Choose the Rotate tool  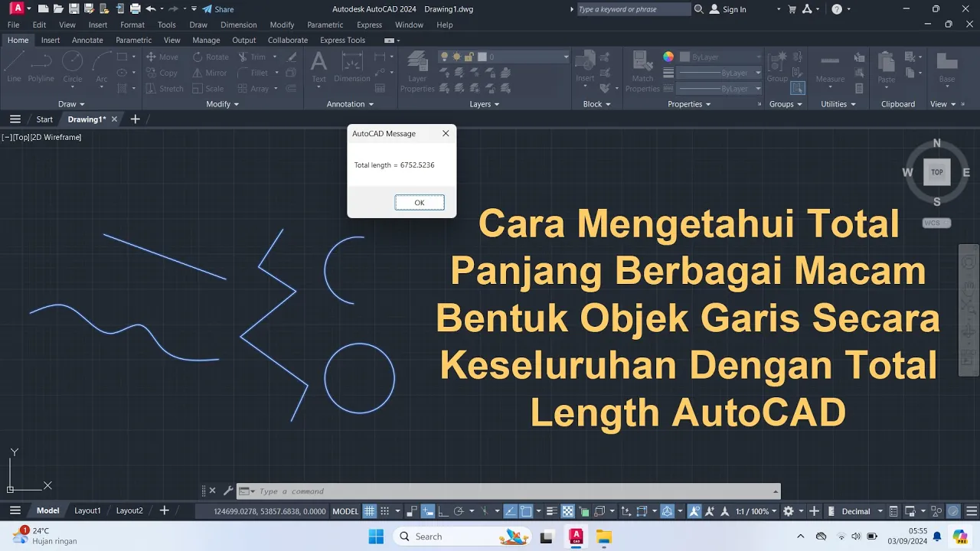[211, 57]
